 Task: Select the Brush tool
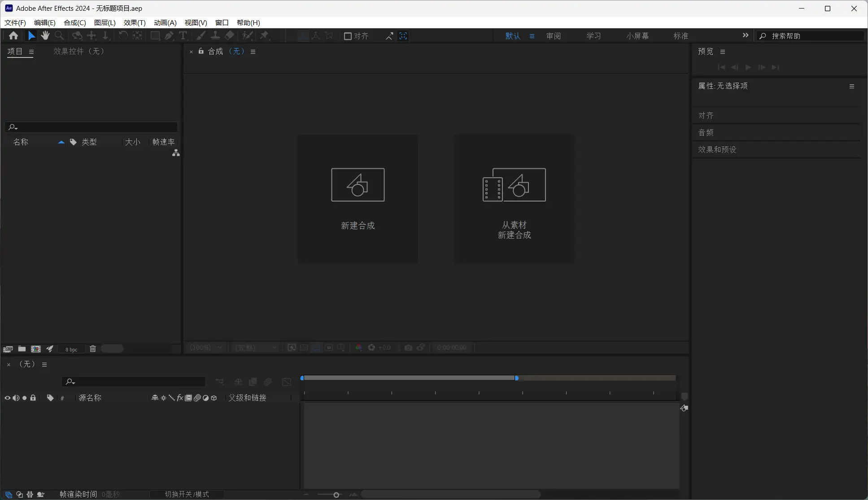coord(201,35)
